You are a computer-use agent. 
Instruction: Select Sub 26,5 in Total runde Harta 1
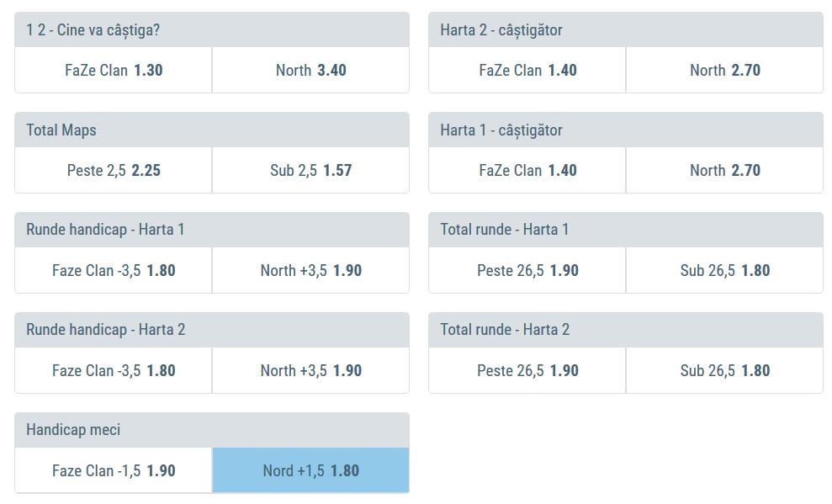724,271
